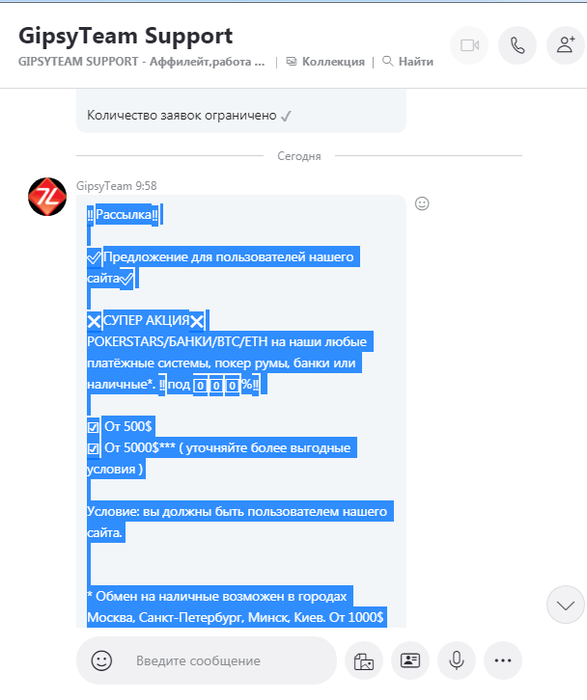The width and height of the screenshot is (587, 700).
Task: Open the Коллекция gallery
Action: click(325, 61)
